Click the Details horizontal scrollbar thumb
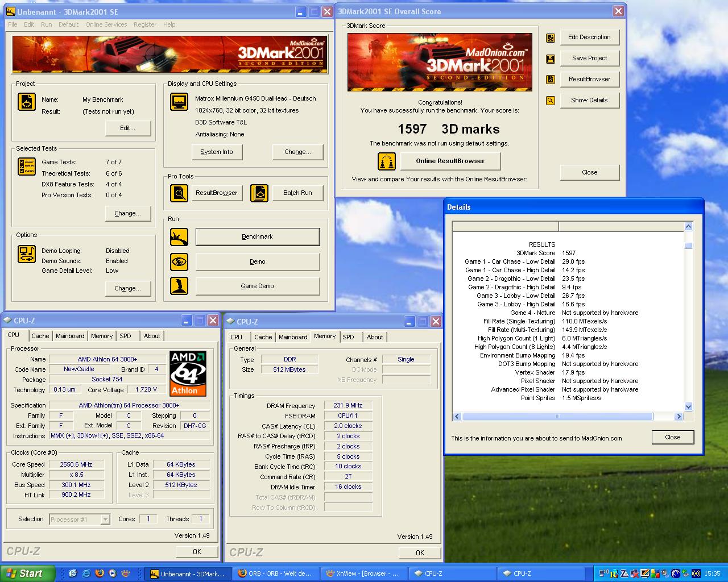Image resolution: width=728 pixels, height=582 pixels. 557,417
